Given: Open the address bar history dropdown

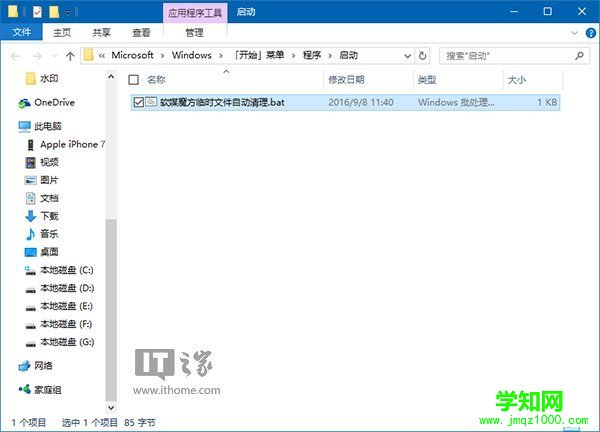Looking at the screenshot, I should click(408, 56).
